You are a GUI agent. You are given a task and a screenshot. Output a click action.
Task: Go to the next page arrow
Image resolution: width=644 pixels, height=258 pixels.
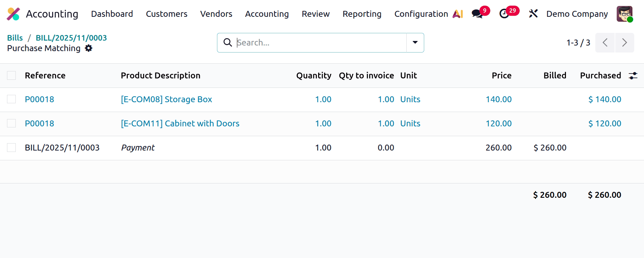624,43
